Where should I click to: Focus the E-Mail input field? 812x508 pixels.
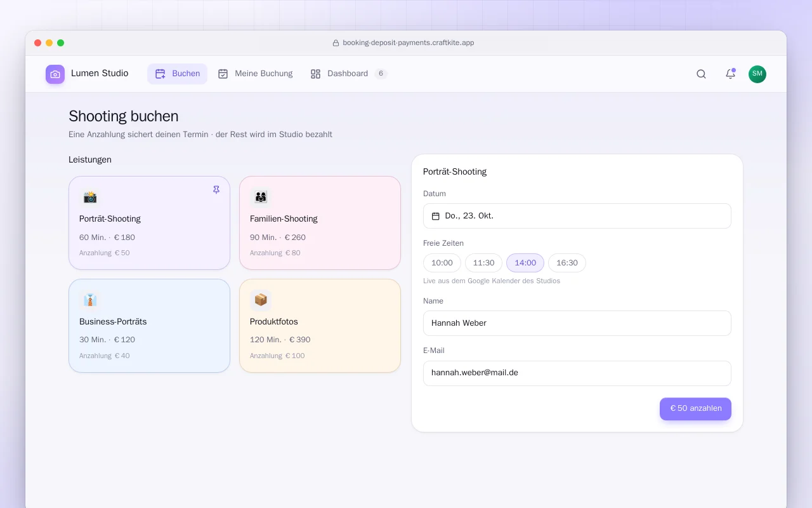tap(577, 373)
